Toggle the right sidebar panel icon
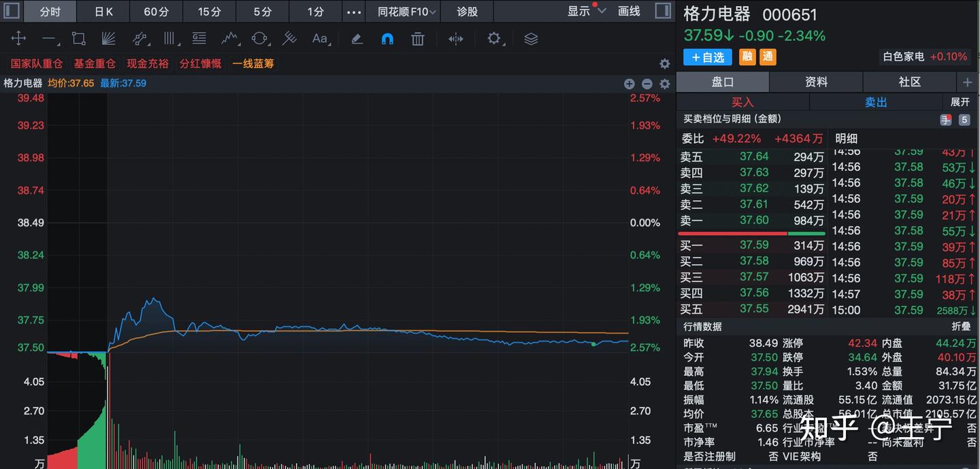This screenshot has height=469, width=980. [663, 11]
